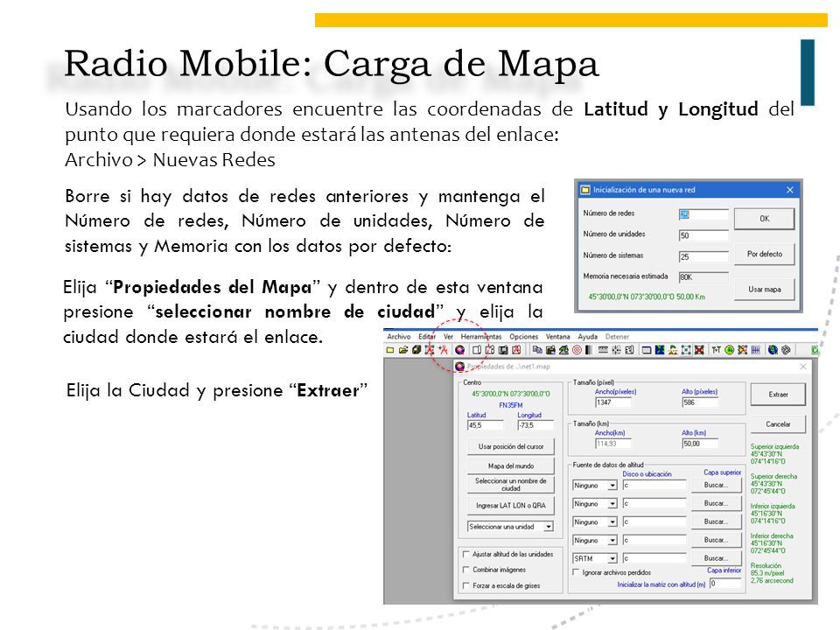Click the Buscar button below Capa superior

pyautogui.click(x=716, y=486)
